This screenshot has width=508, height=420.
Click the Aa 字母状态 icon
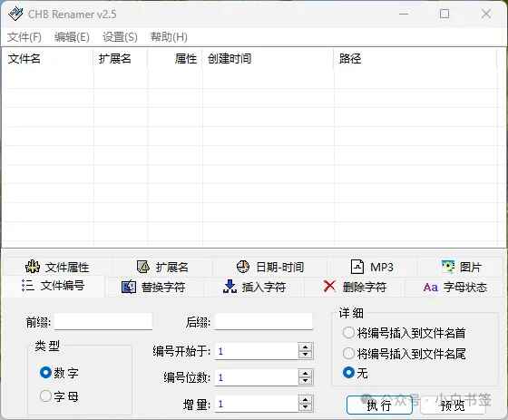(431, 288)
